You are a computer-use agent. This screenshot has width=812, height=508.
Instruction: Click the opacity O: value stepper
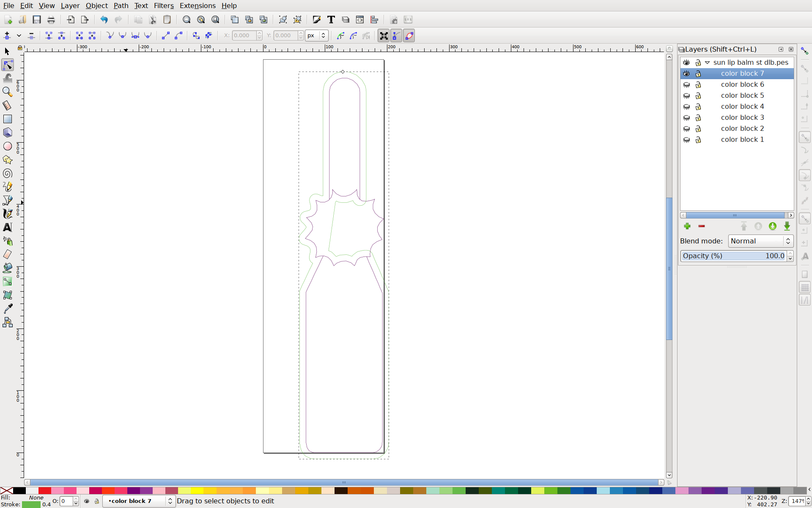click(x=76, y=501)
